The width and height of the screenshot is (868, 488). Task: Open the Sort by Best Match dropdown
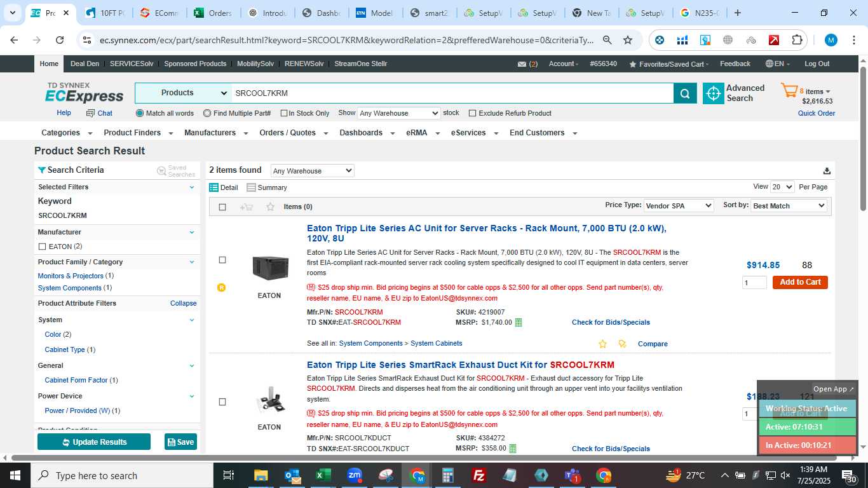pos(789,206)
